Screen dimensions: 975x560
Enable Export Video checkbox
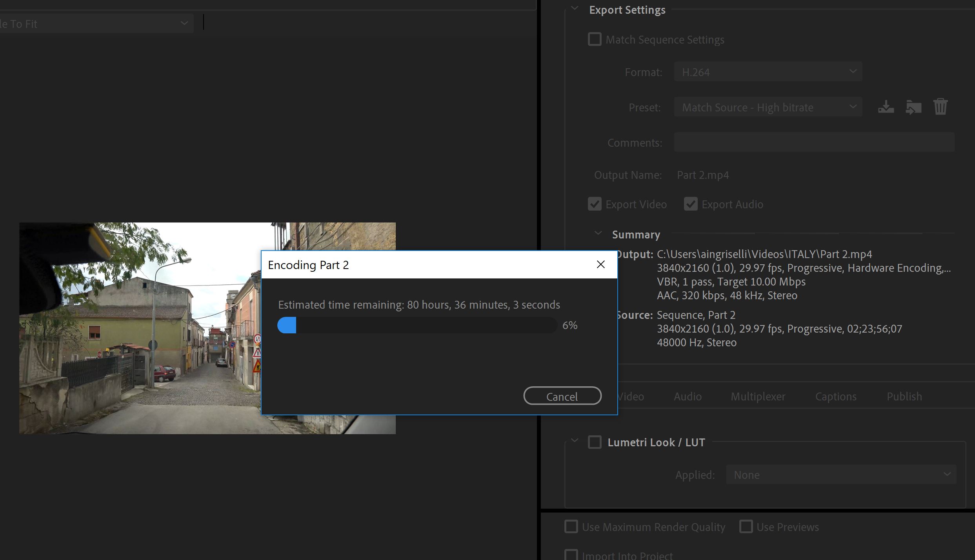point(593,204)
